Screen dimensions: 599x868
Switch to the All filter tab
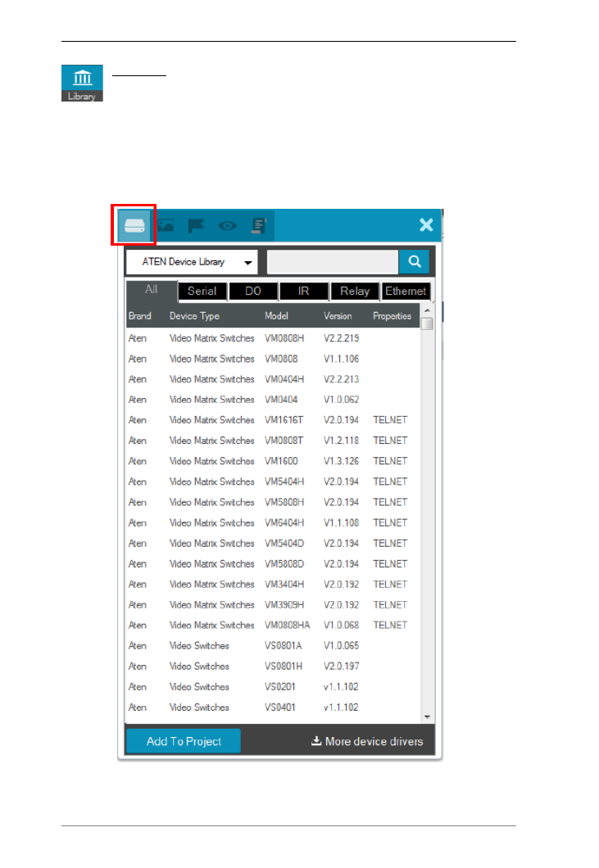click(152, 290)
